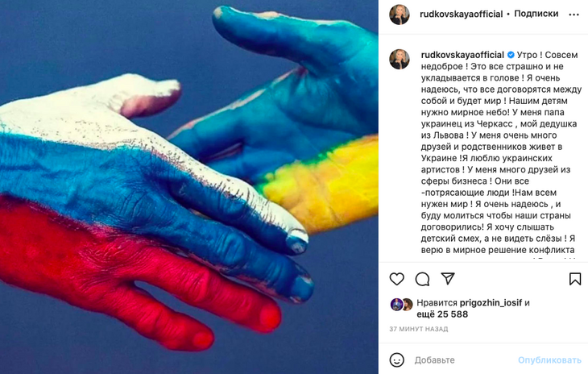Open the three-dot more options menu
The width and height of the screenshot is (588, 374).
(x=574, y=15)
